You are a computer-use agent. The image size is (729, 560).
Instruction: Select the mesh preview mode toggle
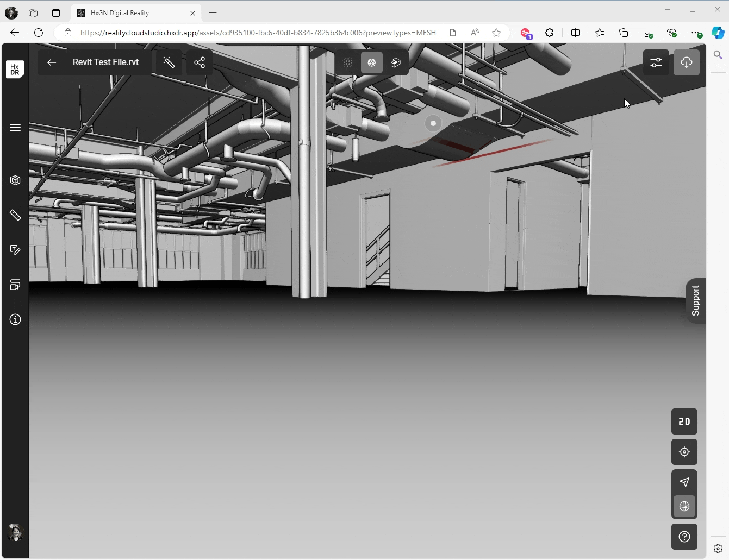click(372, 62)
